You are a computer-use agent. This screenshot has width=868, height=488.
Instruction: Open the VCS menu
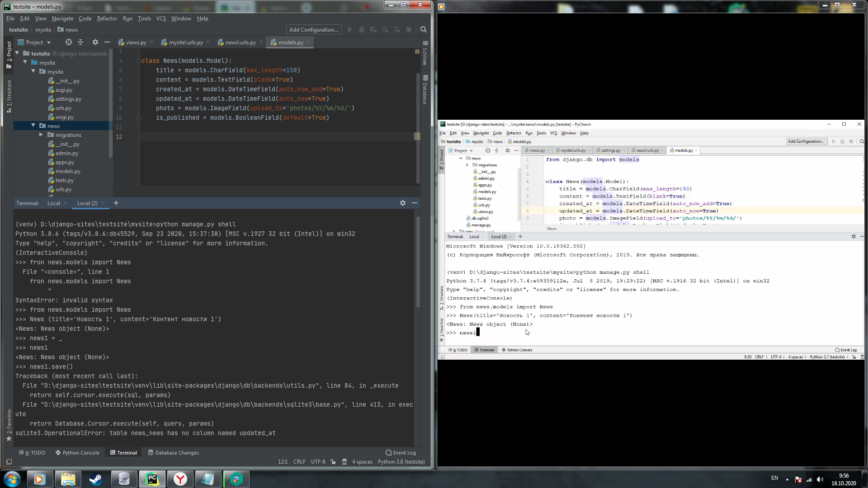click(161, 19)
